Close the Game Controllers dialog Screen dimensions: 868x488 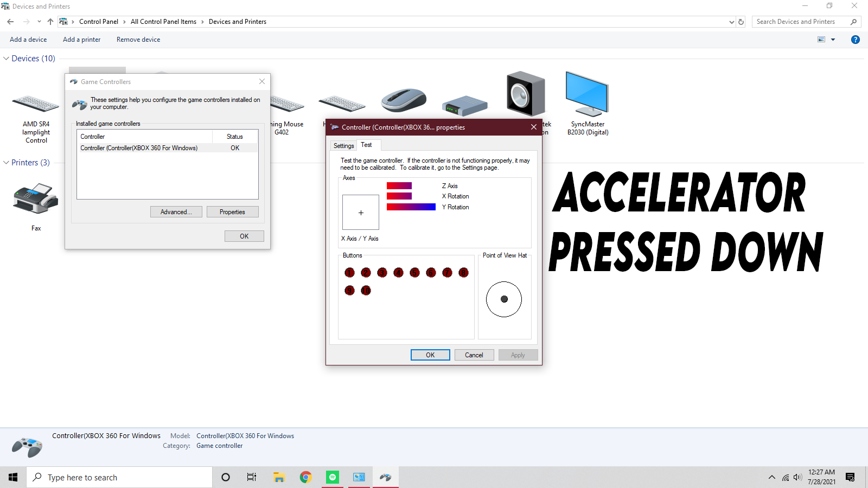(262, 81)
